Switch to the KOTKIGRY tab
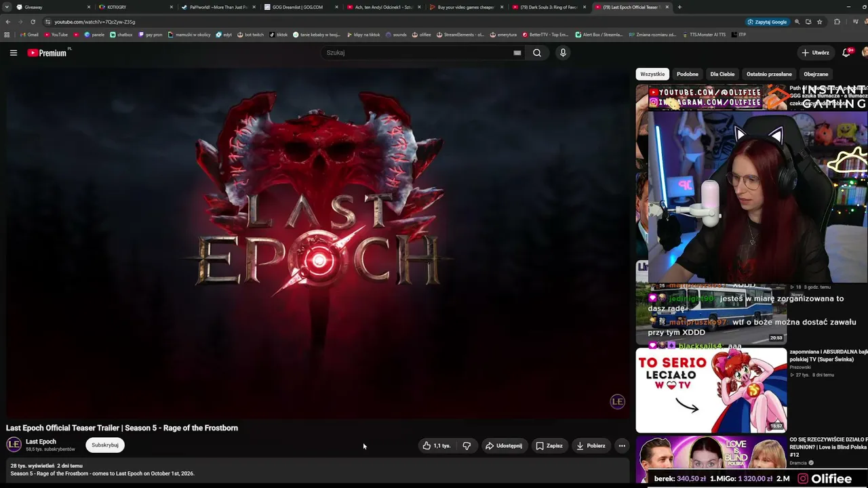Viewport: 868px width, 488px height. 135,7
